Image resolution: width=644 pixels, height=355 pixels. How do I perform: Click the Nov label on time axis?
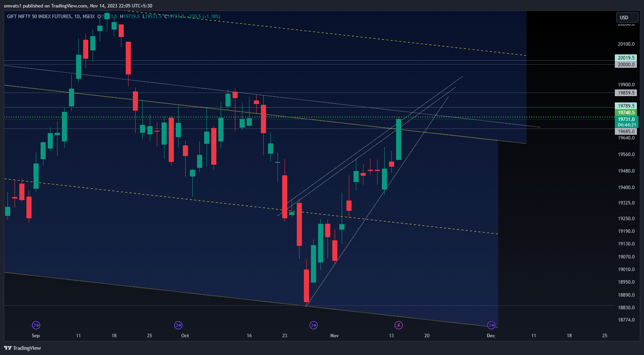click(334, 336)
